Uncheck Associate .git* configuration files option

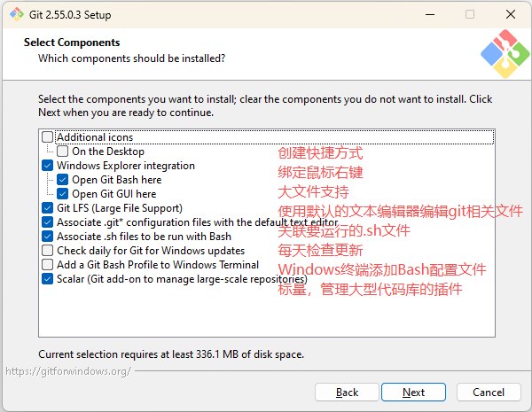pos(48,222)
